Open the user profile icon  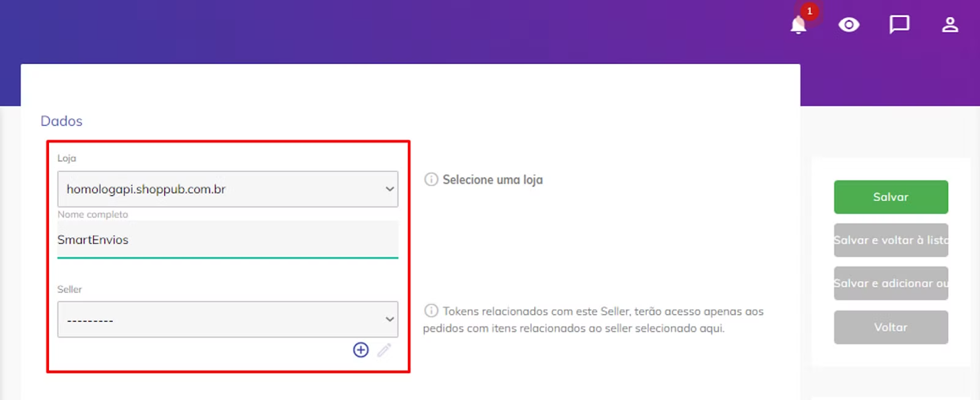950,25
